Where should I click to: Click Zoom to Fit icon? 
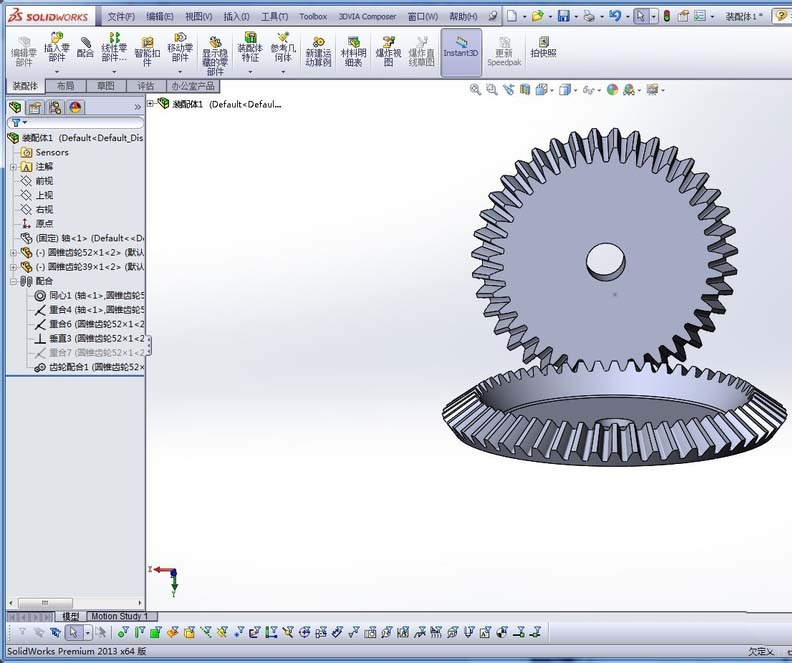tap(475, 90)
